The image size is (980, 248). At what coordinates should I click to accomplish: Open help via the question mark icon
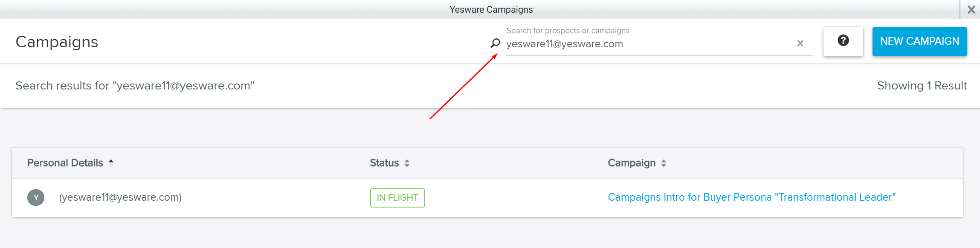coord(843,41)
